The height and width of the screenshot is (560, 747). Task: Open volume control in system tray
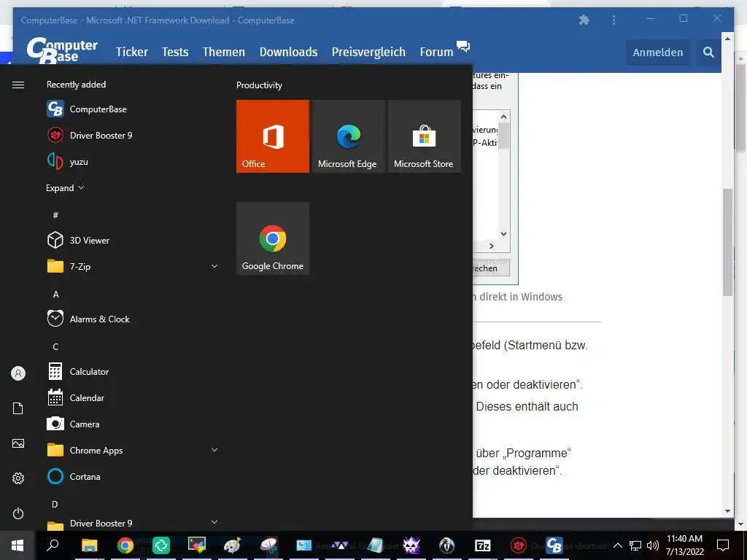653,545
